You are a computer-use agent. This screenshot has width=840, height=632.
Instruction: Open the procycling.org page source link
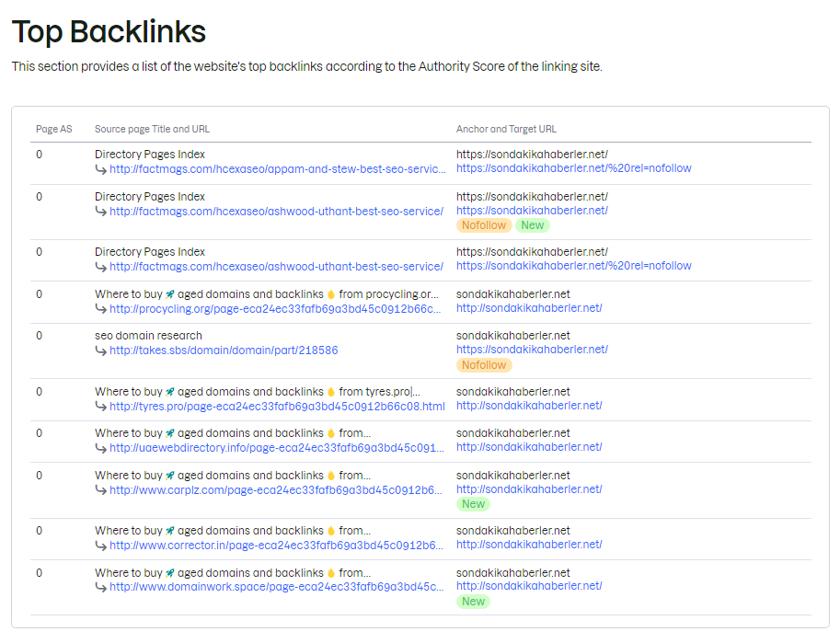[275, 308]
